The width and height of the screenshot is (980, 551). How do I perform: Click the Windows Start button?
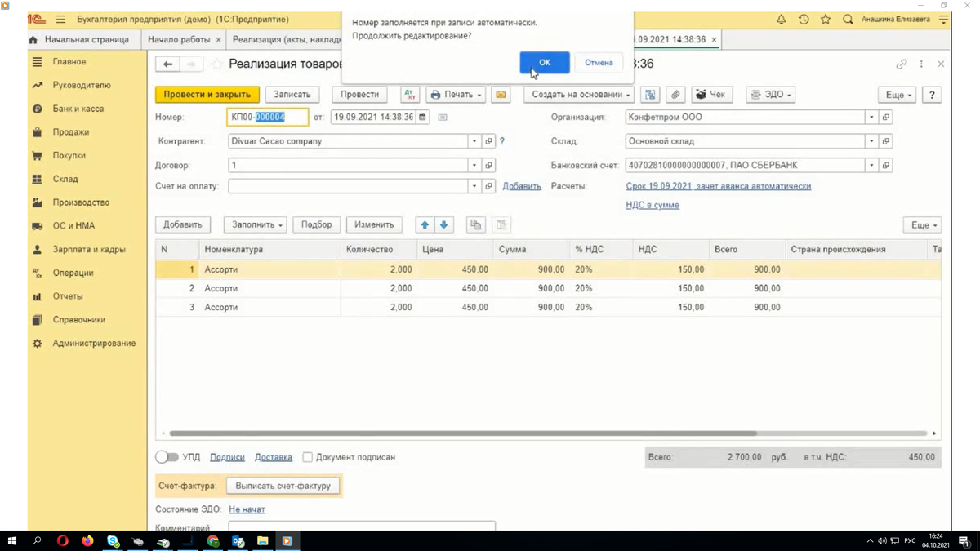[12, 540]
